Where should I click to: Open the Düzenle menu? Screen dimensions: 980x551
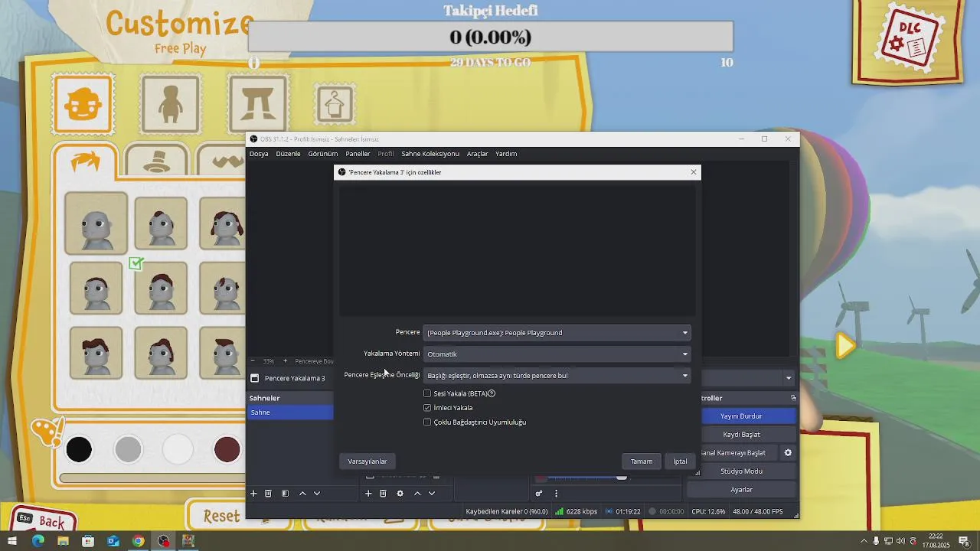coord(288,154)
